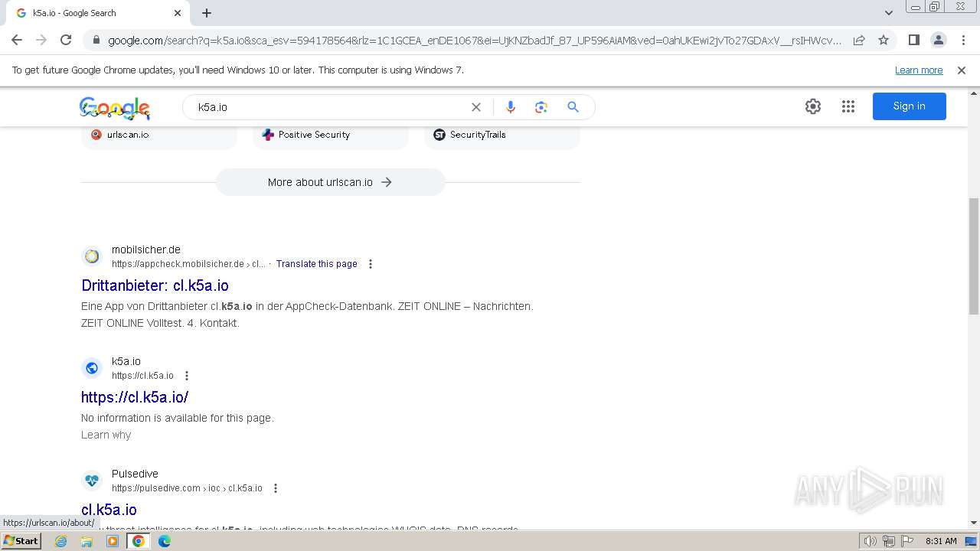Image resolution: width=980 pixels, height=551 pixels.
Task: Click the k5a.io globe favicon
Action: click(x=92, y=368)
